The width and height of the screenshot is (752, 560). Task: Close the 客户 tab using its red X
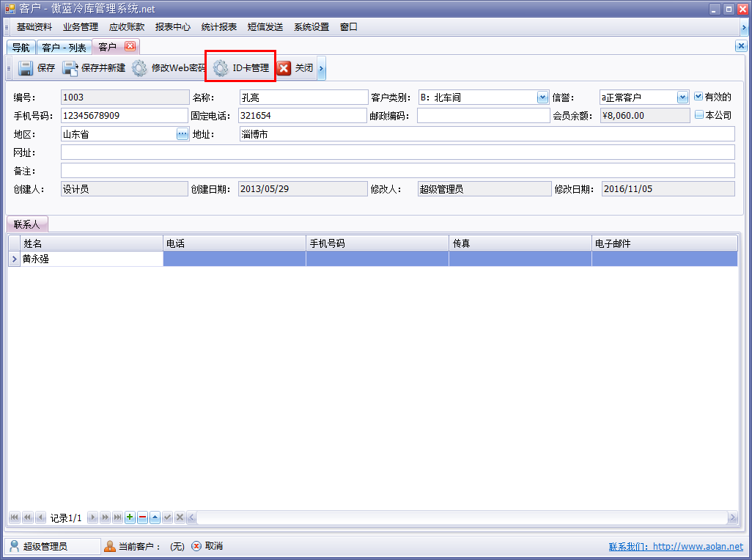130,47
